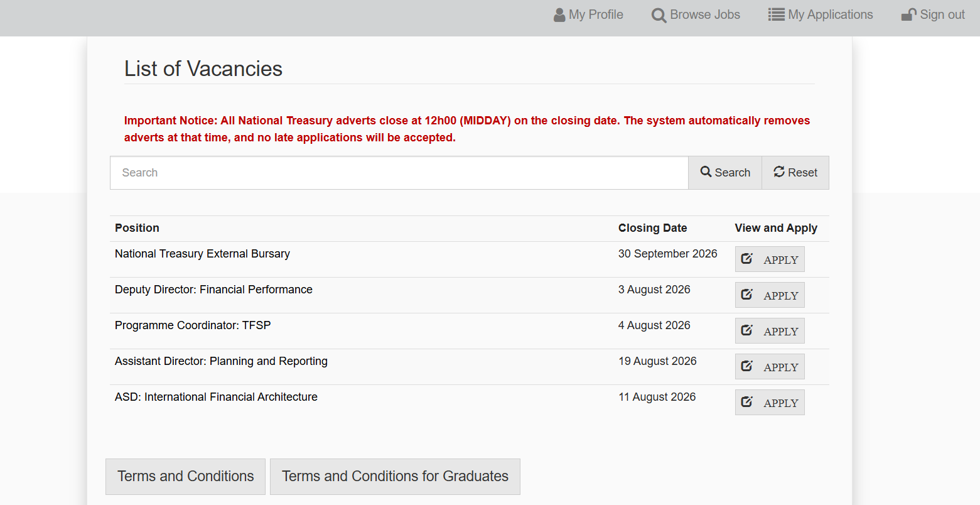This screenshot has width=980, height=505.
Task: Open the Terms and Conditions button
Action: pos(185,477)
